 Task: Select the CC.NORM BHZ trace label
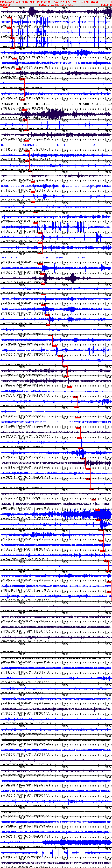coord(26,77)
